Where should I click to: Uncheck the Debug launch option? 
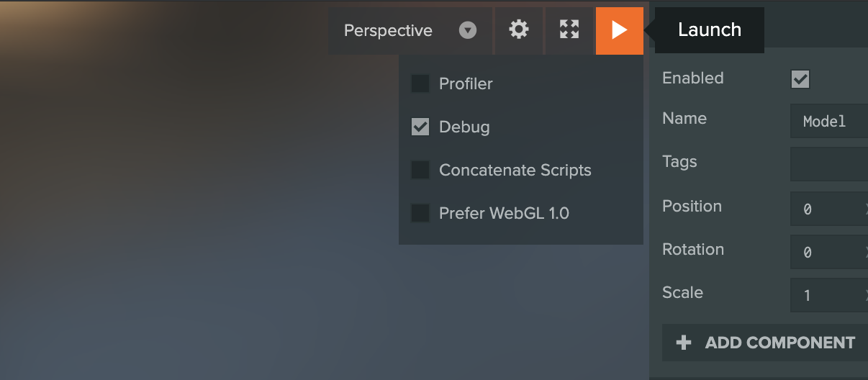click(x=420, y=127)
